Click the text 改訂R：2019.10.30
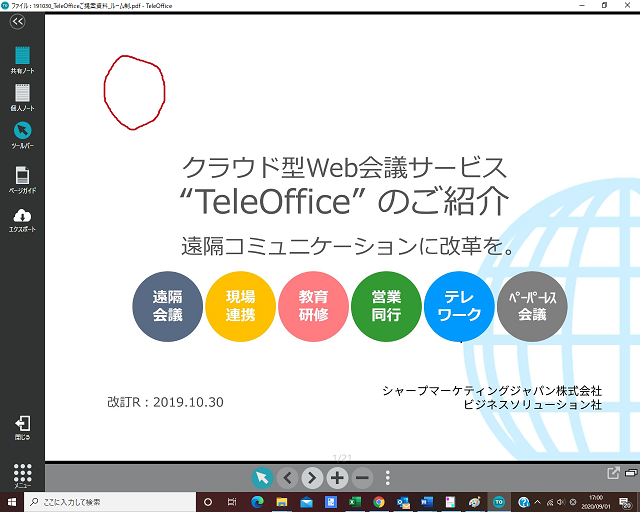The width and height of the screenshot is (640, 512). 165,402
